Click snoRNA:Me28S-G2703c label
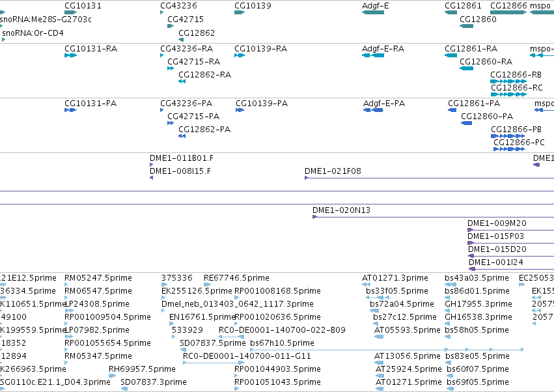 (46, 19)
